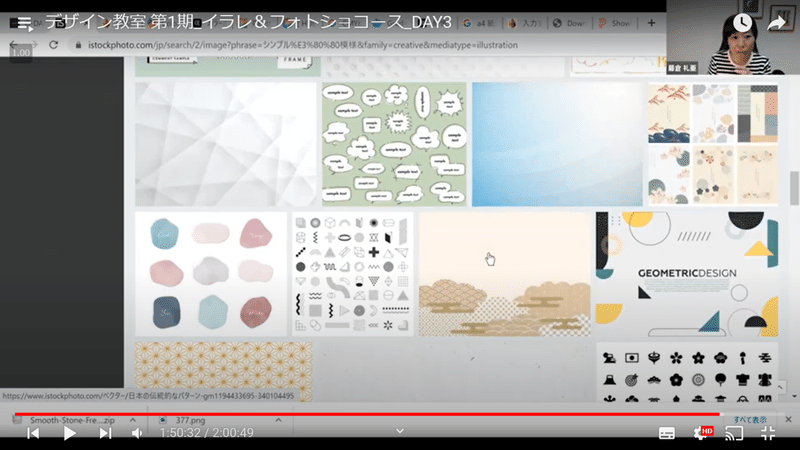Switch to the 'Show' browser tab

coord(615,23)
